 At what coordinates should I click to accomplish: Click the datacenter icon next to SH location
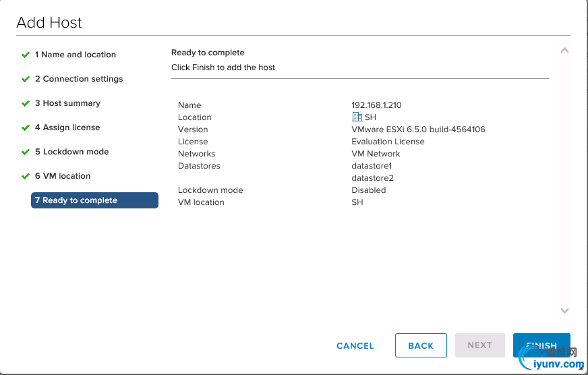pos(357,117)
